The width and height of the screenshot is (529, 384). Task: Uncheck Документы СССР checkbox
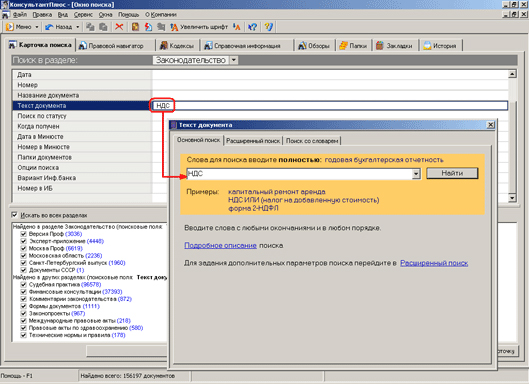coord(23,270)
